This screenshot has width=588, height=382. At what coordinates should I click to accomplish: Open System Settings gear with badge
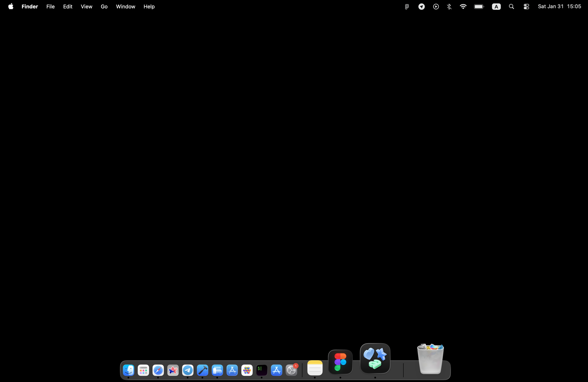point(291,370)
